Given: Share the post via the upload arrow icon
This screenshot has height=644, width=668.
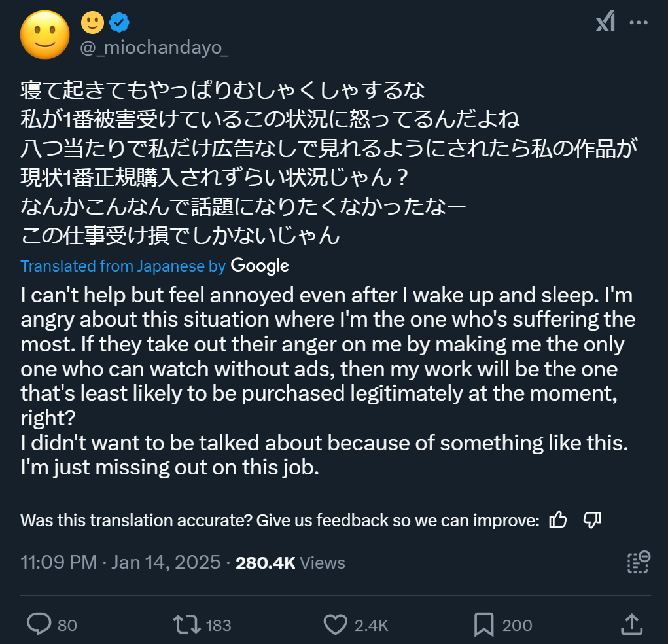Looking at the screenshot, I should (631, 624).
